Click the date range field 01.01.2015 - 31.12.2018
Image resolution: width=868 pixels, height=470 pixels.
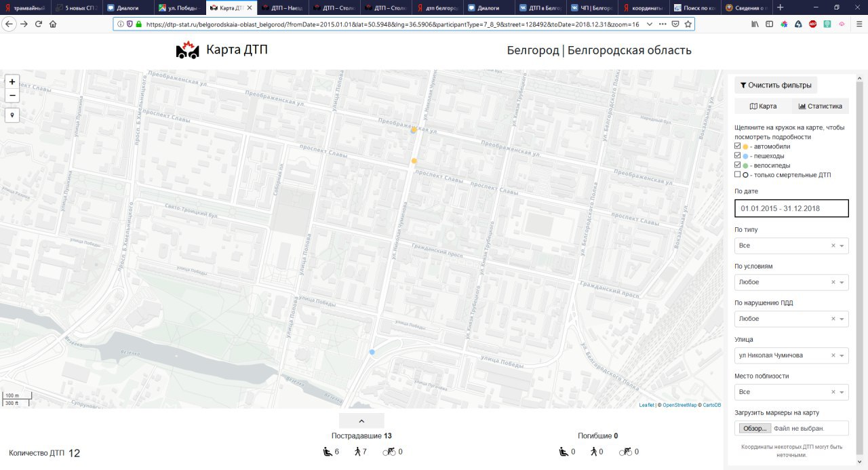tap(791, 208)
